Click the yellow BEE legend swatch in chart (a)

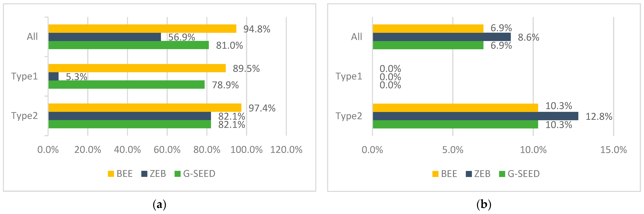111,174
